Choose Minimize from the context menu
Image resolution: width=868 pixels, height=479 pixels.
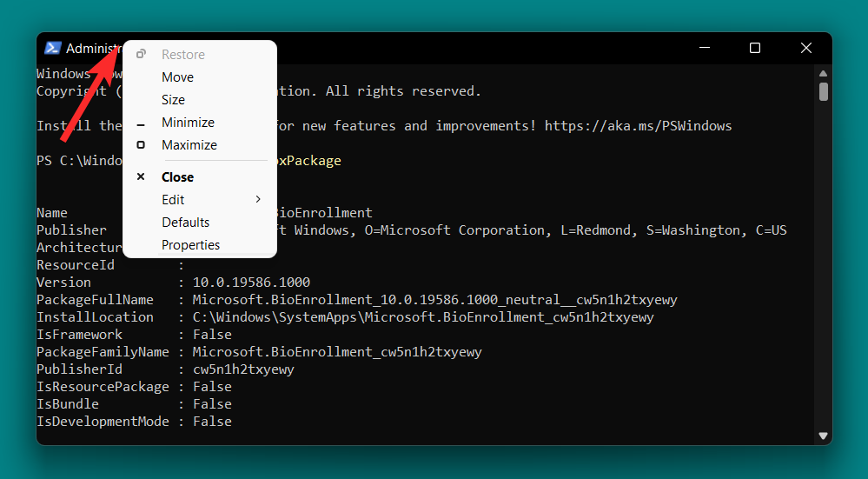click(188, 123)
